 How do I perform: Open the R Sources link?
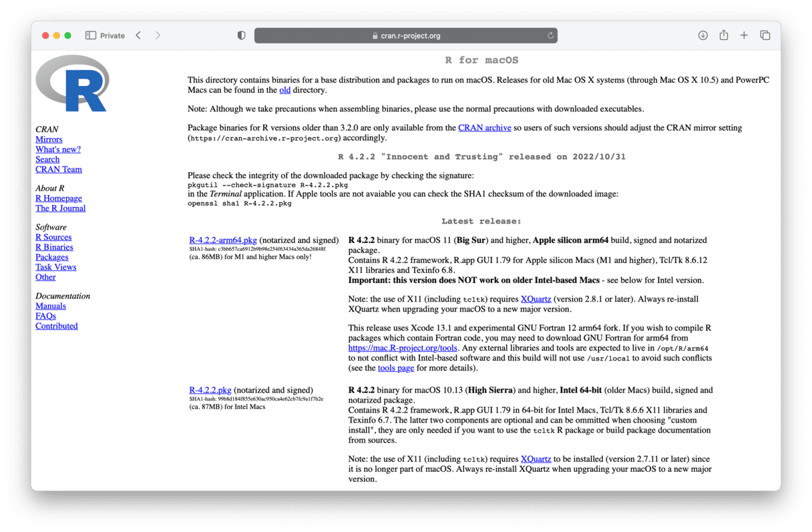pyautogui.click(x=53, y=237)
